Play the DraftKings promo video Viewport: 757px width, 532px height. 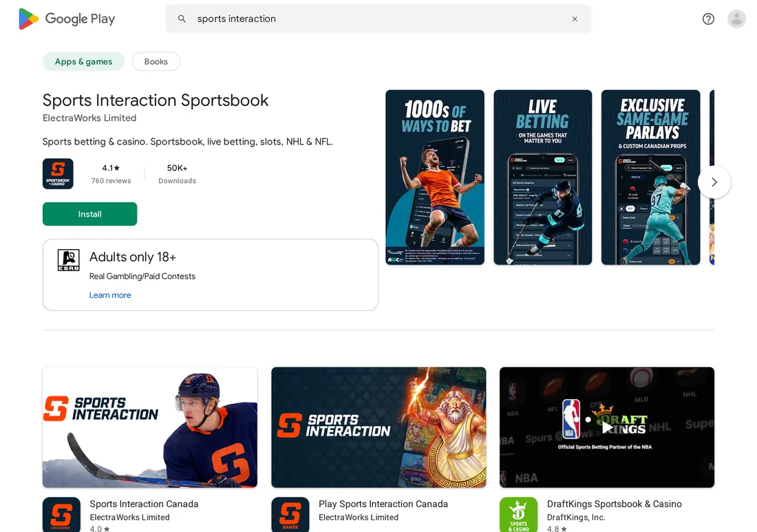tap(607, 427)
